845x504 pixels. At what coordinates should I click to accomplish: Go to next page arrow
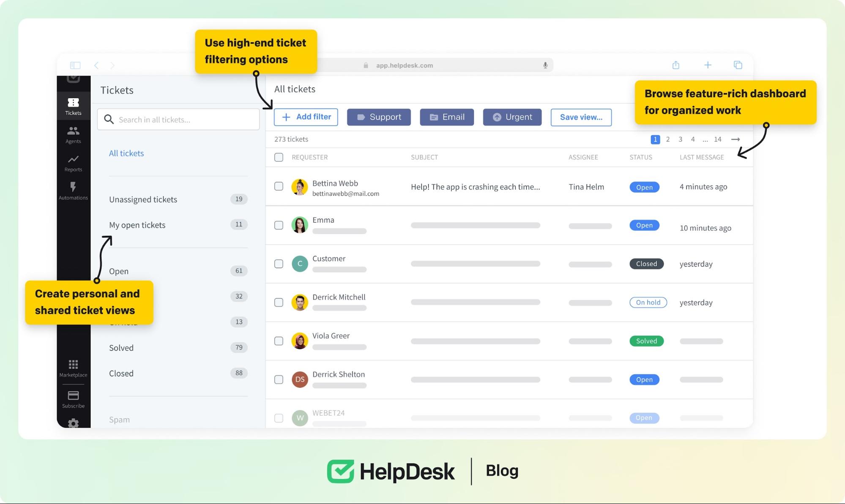pos(736,139)
